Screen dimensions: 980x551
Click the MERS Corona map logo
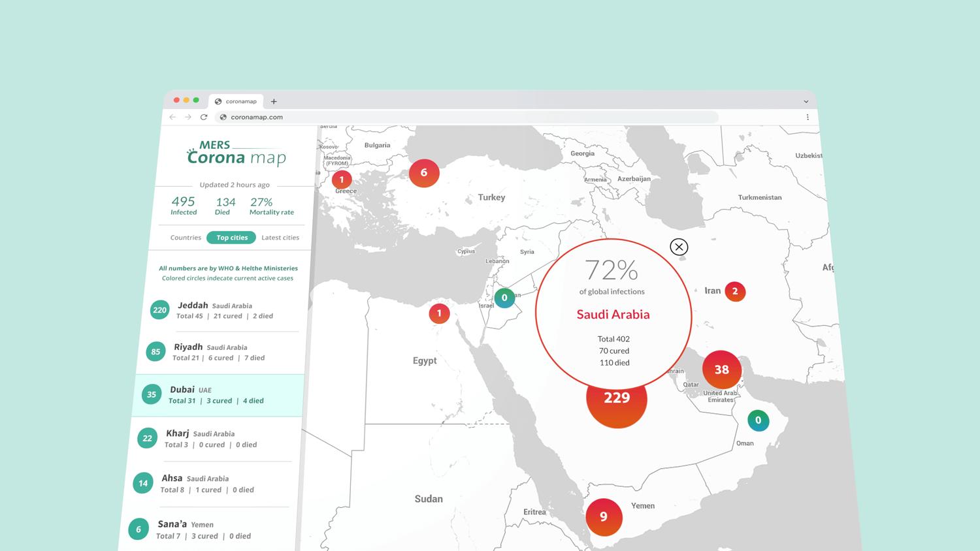pos(237,153)
